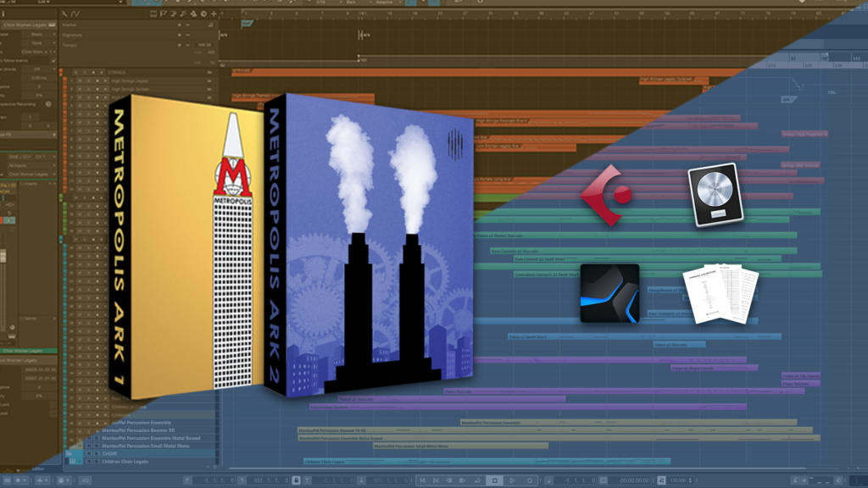Screen dimensions: 868x488
Task: Toggle the tempo track icon beside 130.000
Action: [661, 480]
